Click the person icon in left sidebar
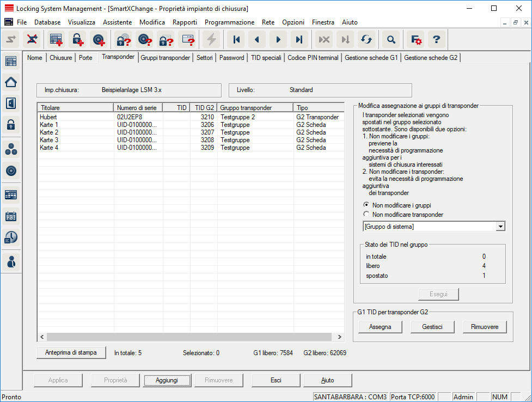 tap(11, 261)
